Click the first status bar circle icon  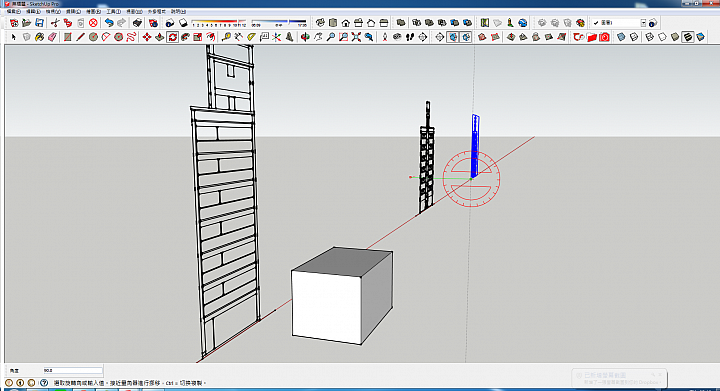pos(9,382)
